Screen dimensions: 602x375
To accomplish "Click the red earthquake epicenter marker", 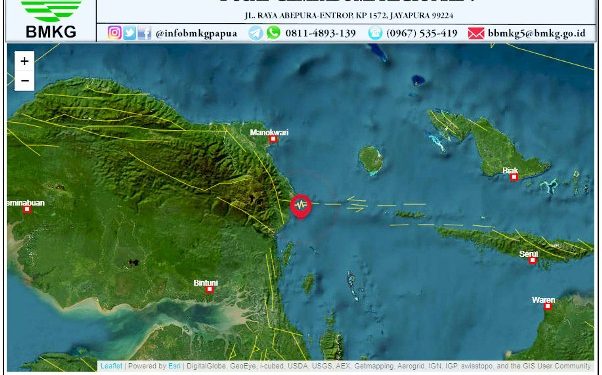I will (301, 206).
